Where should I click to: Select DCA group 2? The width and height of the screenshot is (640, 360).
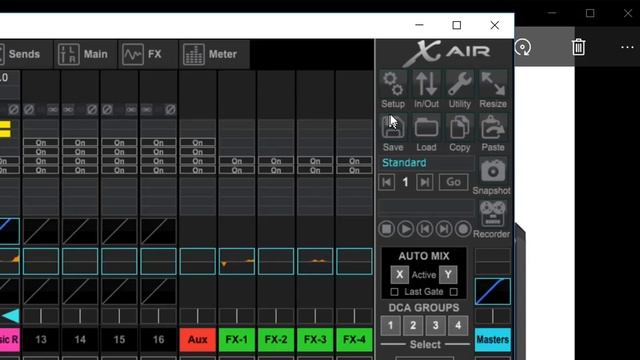pos(413,325)
